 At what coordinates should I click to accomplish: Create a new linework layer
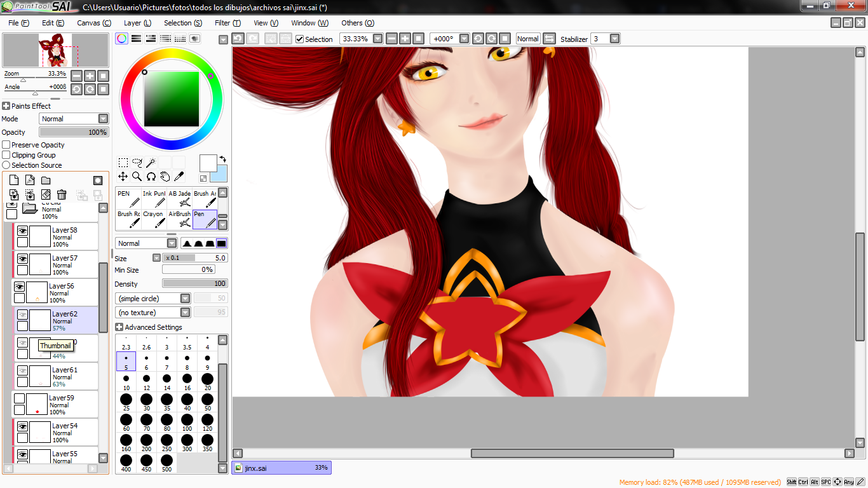click(x=30, y=180)
